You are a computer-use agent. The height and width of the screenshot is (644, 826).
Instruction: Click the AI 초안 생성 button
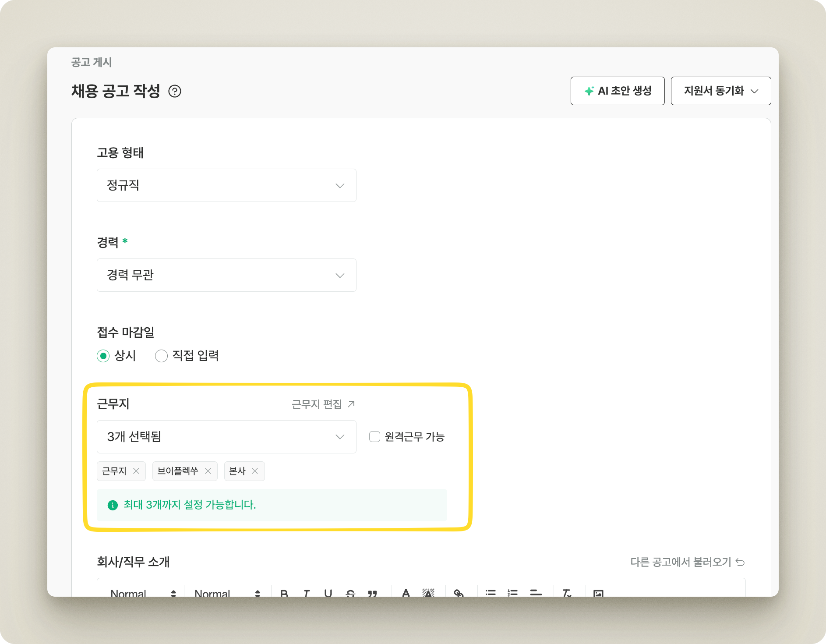coord(617,91)
